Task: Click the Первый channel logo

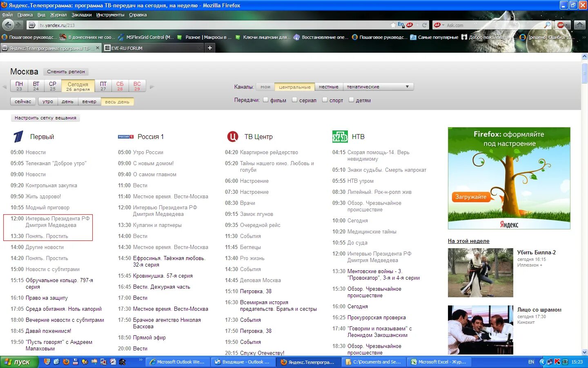Action: (18, 137)
